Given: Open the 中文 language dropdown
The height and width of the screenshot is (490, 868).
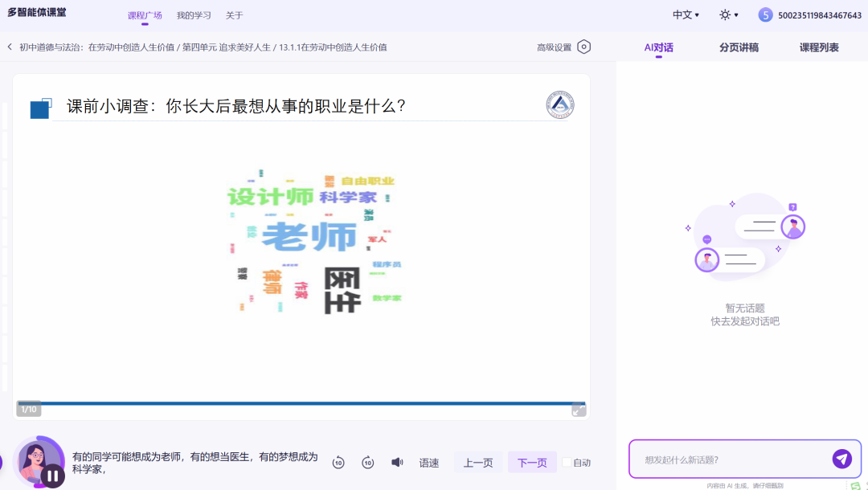Looking at the screenshot, I should (685, 14).
